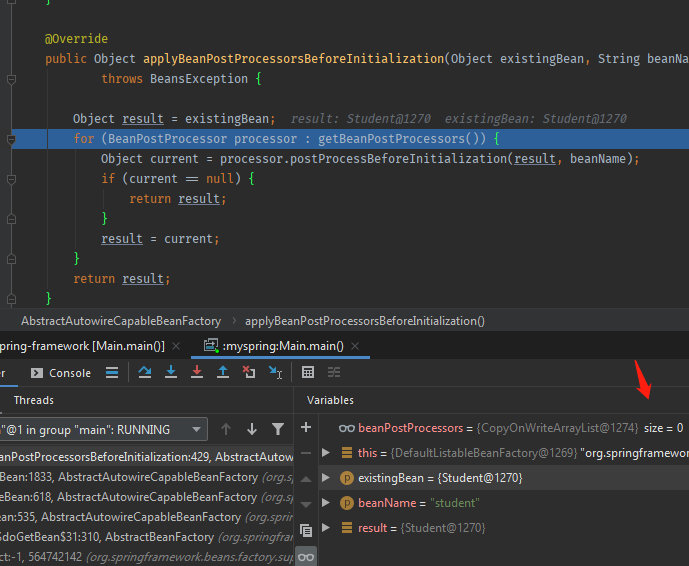The image size is (689, 566).
Task: Select previous frame with up arrow
Action: [226, 429]
